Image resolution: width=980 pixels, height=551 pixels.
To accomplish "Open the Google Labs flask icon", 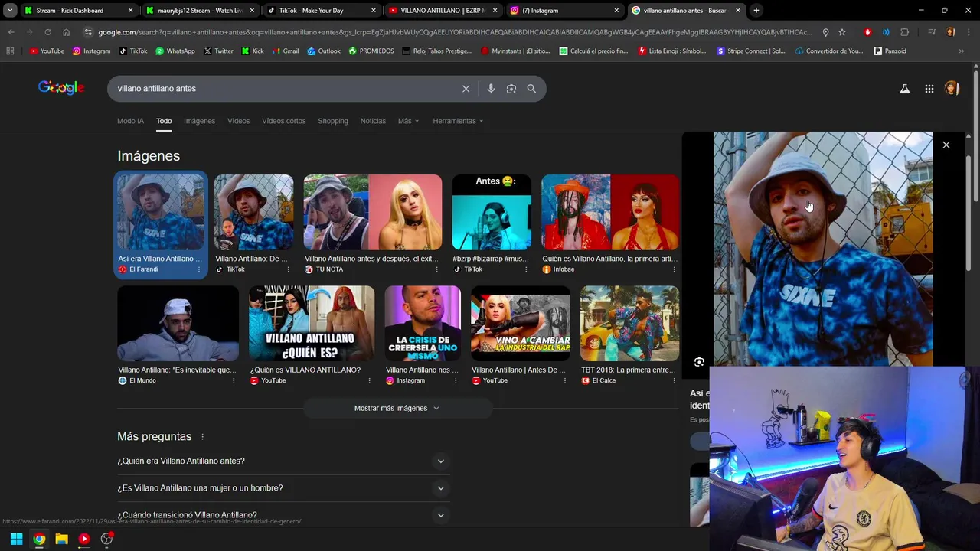I will coord(905,89).
